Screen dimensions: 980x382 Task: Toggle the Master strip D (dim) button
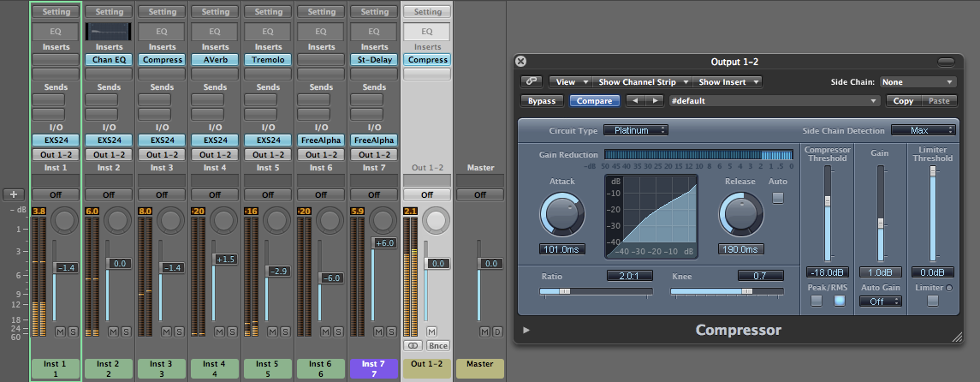pos(497,331)
